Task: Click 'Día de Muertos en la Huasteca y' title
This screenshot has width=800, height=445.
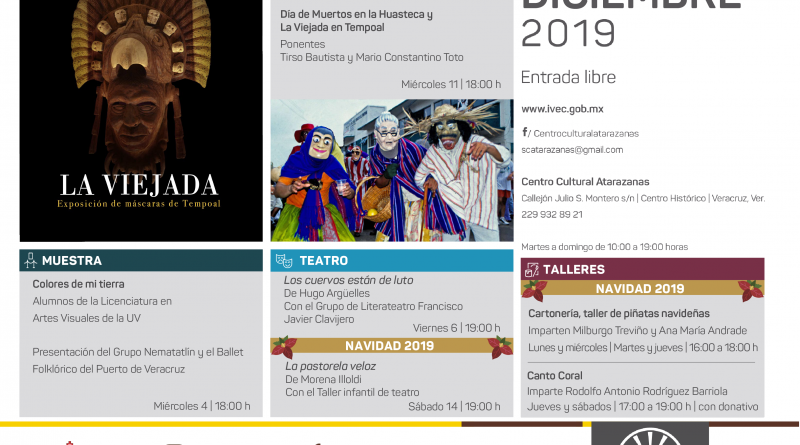Action: (x=356, y=15)
